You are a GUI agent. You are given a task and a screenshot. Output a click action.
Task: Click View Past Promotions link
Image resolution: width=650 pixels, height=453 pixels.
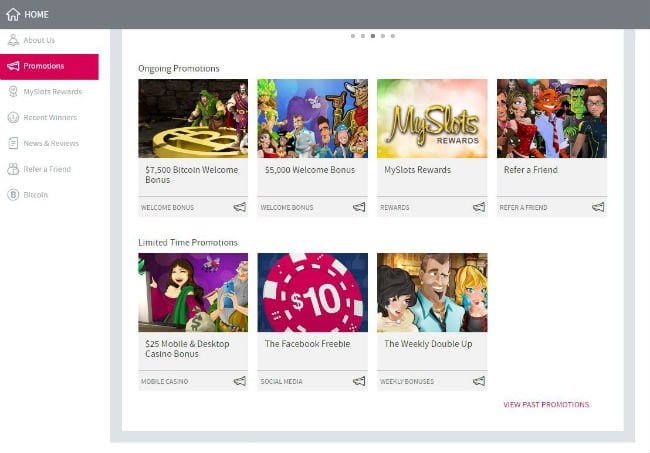click(x=546, y=405)
